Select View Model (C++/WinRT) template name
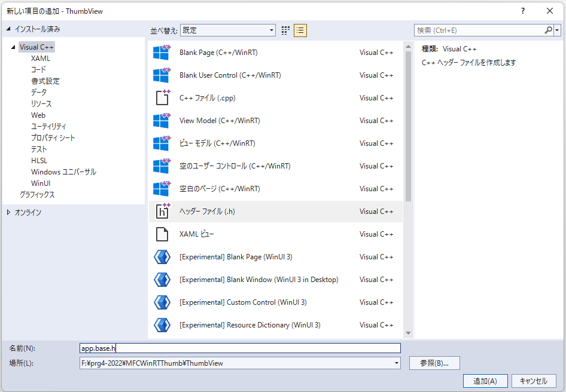The image size is (566, 392). click(220, 121)
